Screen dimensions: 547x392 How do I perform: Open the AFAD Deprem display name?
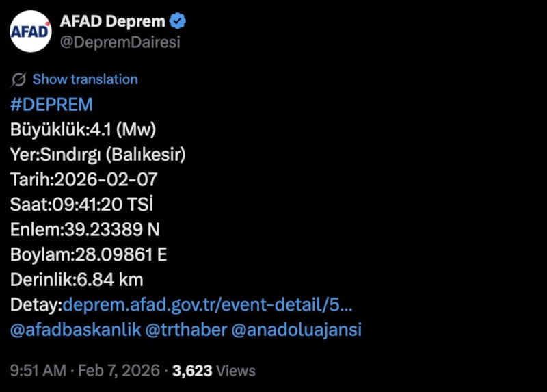114,21
